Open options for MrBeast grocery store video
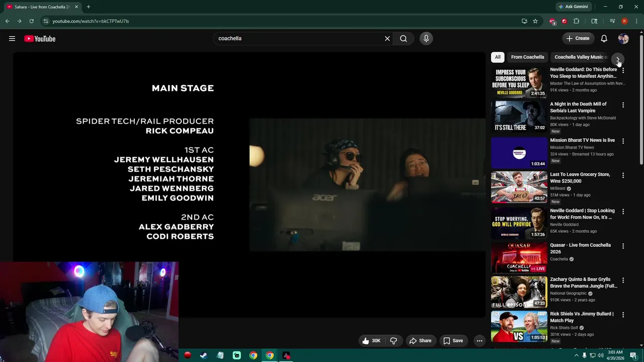 point(623,175)
